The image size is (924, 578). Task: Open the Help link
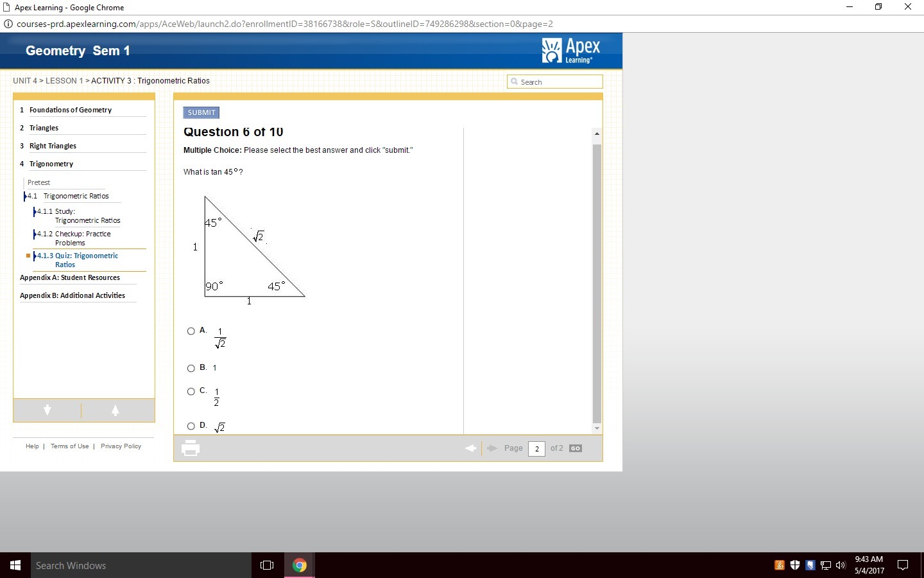click(32, 446)
